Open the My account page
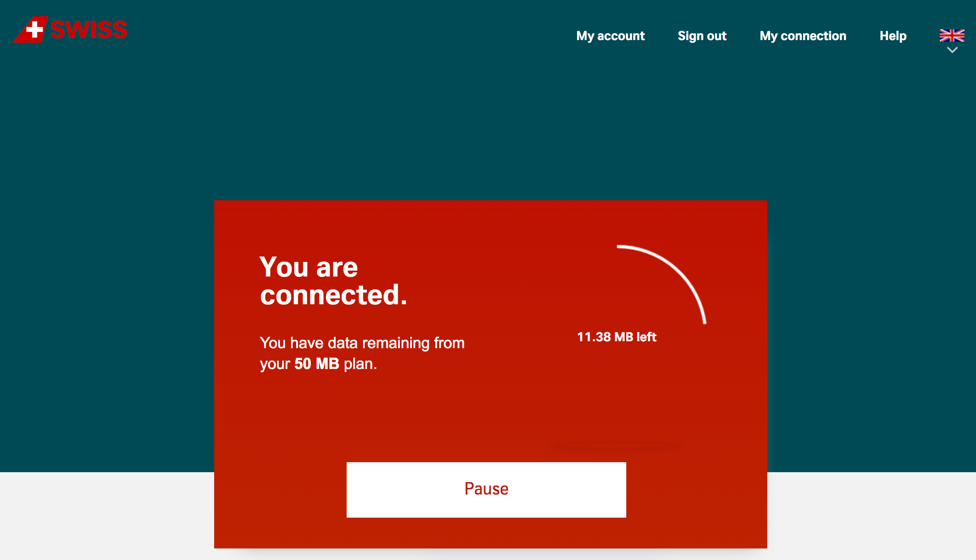The image size is (976, 560). [x=610, y=36]
